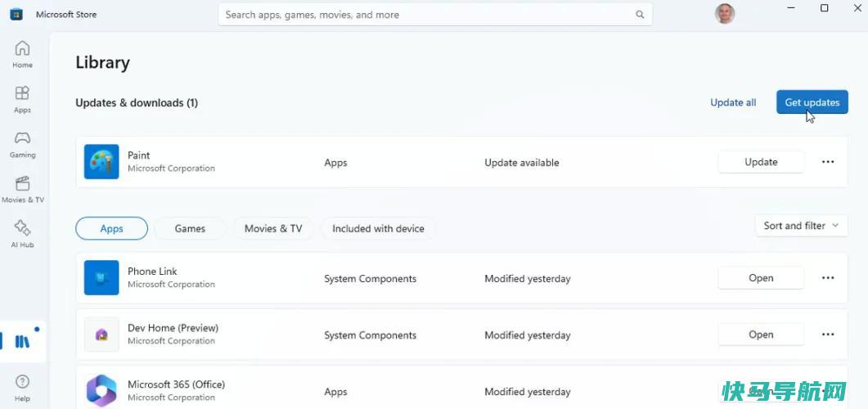Click the search magnifier icon

640,15
